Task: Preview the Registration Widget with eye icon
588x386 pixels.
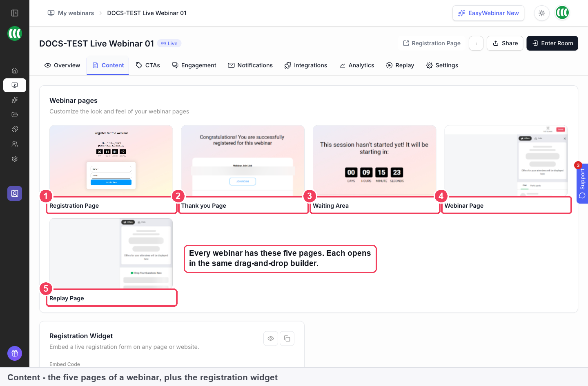Action: point(271,338)
